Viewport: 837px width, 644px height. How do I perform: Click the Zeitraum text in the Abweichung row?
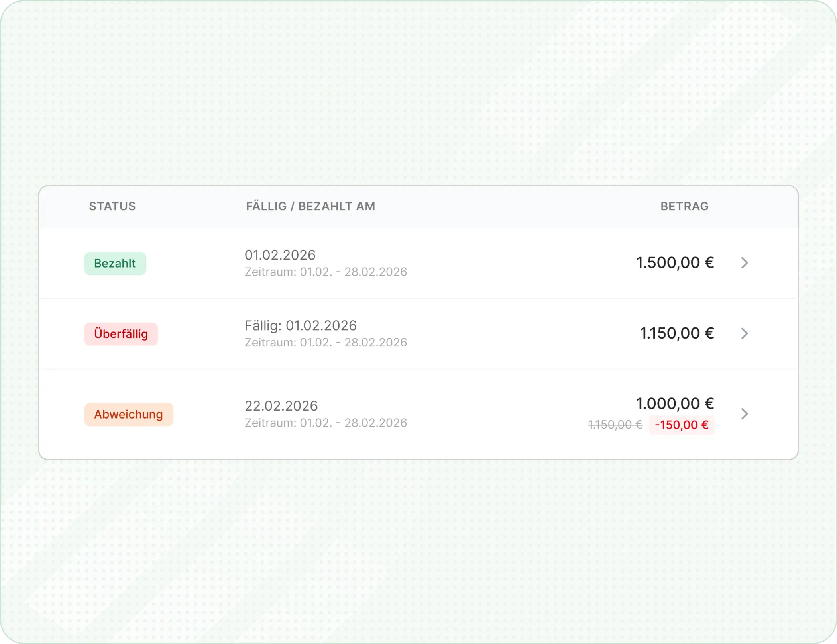(x=326, y=423)
